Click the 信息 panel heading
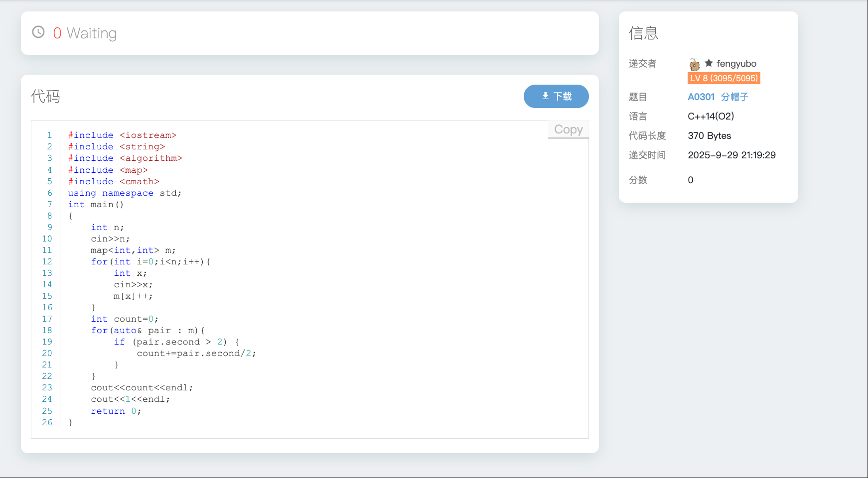Screen dimensions: 868x478 [x=643, y=33]
